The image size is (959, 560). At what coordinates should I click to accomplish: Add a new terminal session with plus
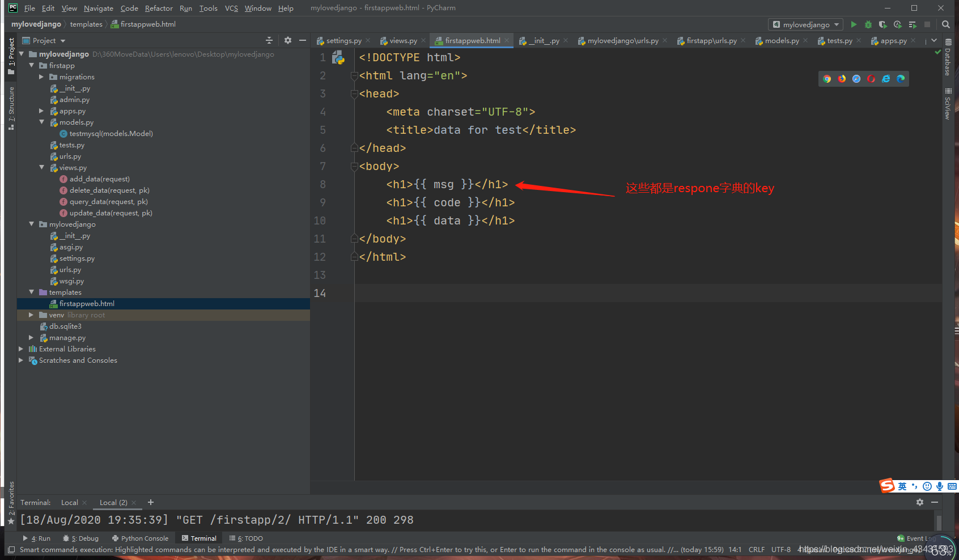[x=151, y=502]
